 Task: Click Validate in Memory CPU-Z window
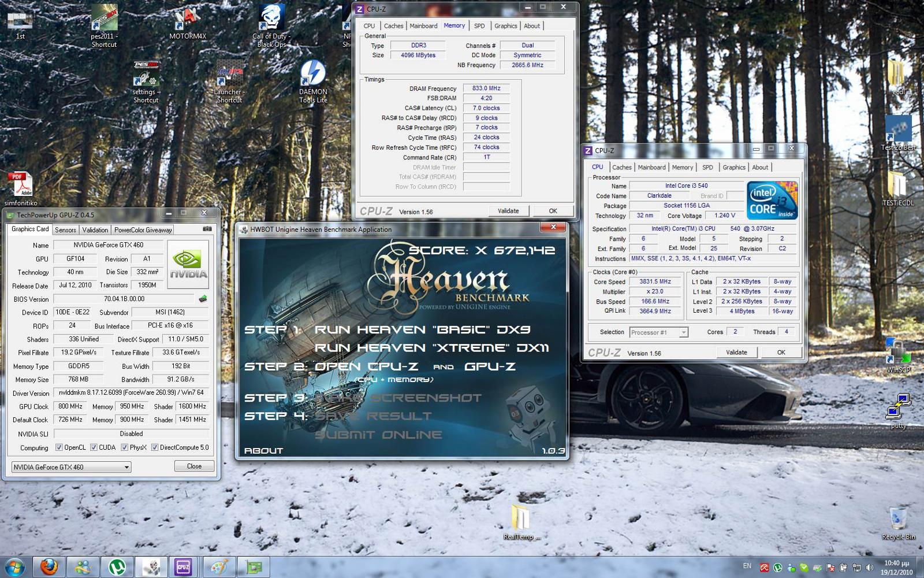[508, 211]
